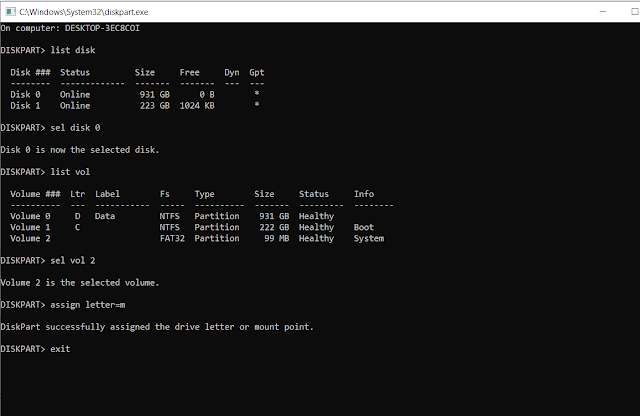The image size is (640, 416).
Task: Click the 'Dyn' column header
Action: coord(231,72)
